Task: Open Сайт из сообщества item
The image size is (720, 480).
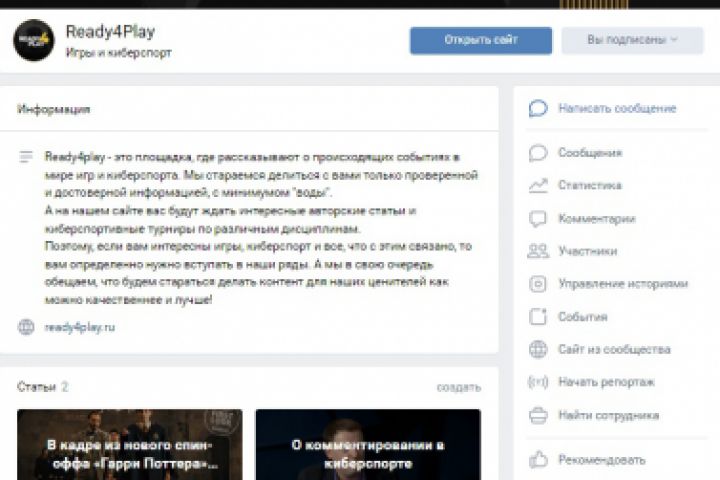Action: (x=614, y=349)
